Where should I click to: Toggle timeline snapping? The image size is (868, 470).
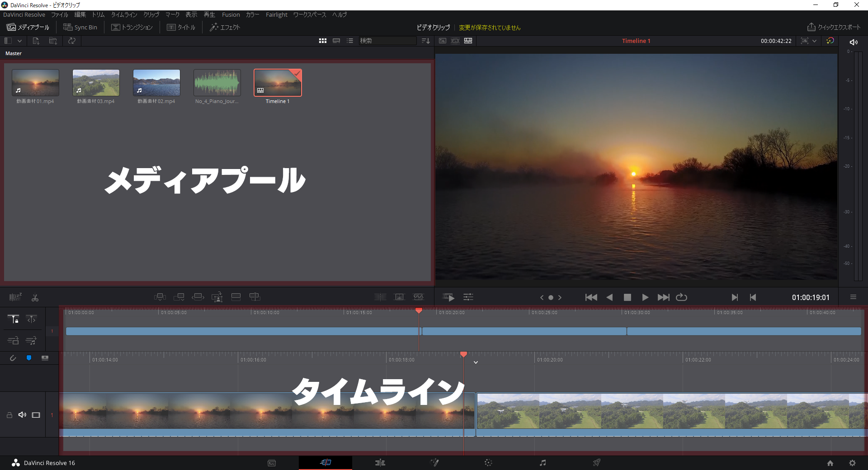point(13,358)
